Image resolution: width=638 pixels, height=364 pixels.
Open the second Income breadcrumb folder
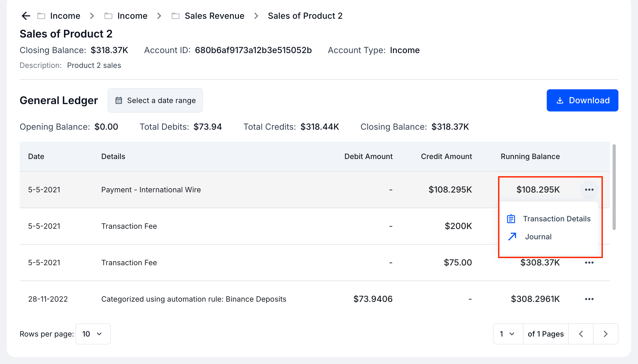tap(132, 16)
